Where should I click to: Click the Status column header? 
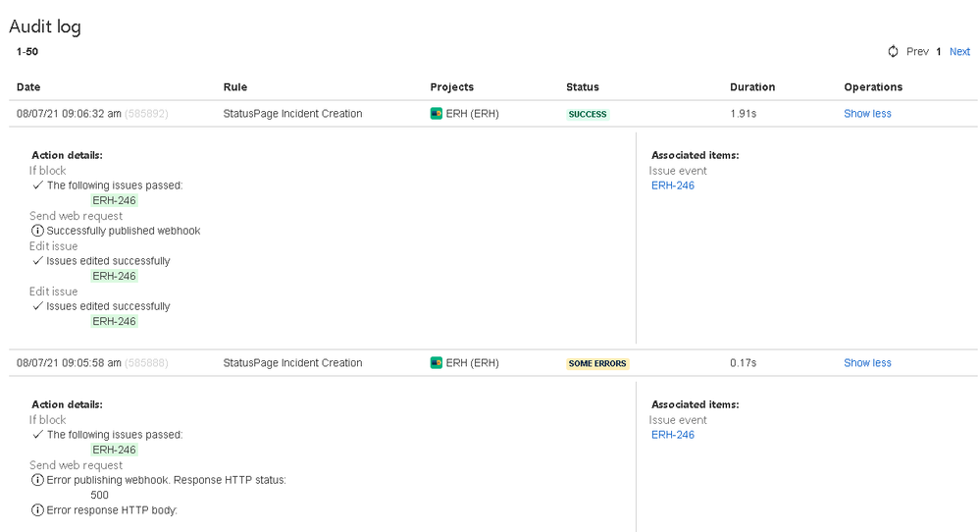583,87
